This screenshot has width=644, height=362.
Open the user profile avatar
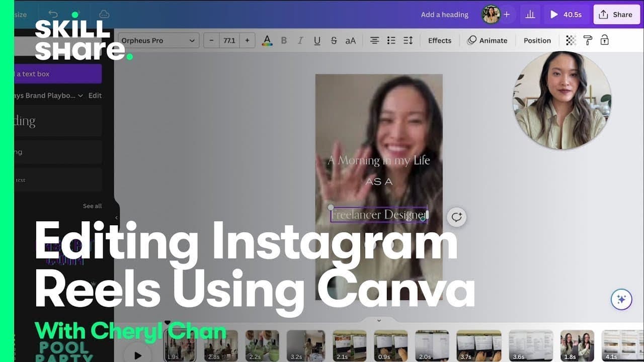[491, 15]
